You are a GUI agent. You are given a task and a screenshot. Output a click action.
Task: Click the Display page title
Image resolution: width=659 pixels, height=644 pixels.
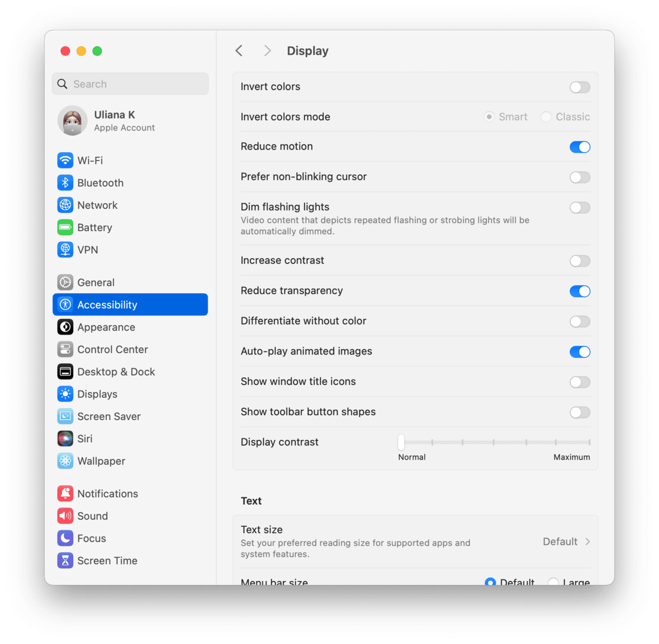[x=308, y=51]
